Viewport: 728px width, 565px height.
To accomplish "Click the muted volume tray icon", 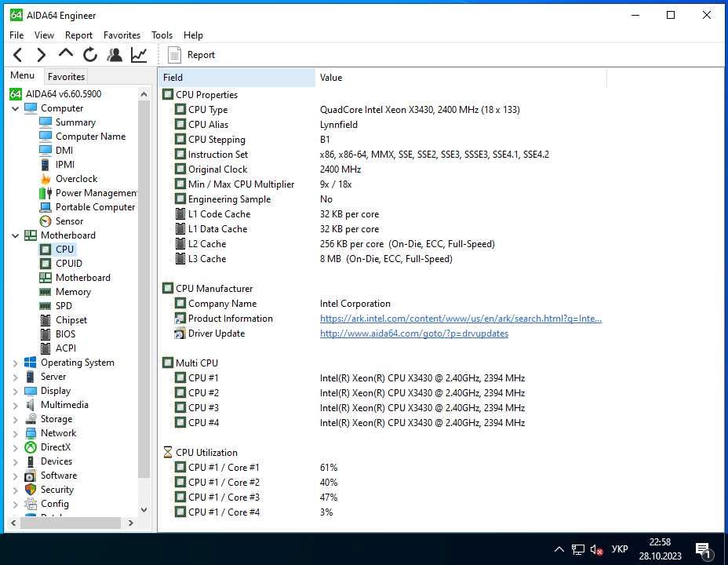I will pos(597,549).
